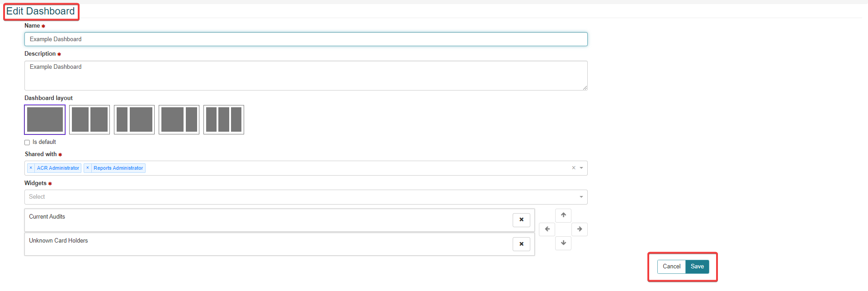Click the right arrow to reposition a widget
Image resolution: width=868 pixels, height=291 pixels.
click(x=579, y=229)
